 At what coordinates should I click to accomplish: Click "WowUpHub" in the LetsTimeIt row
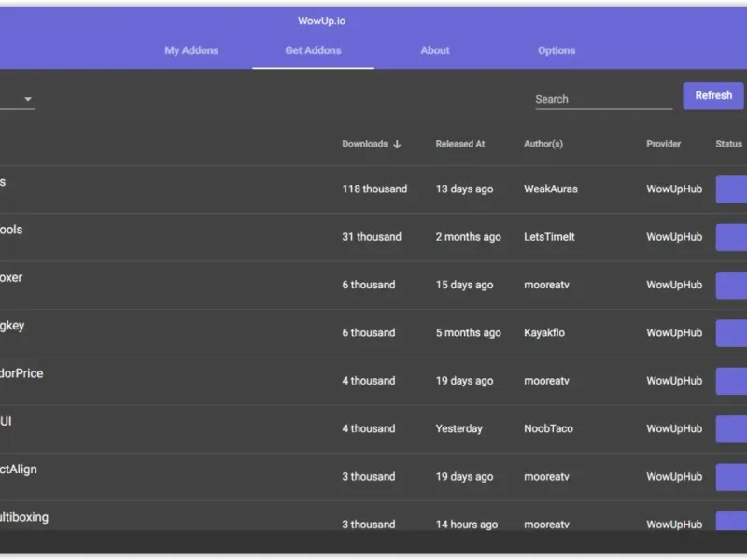pyautogui.click(x=674, y=237)
